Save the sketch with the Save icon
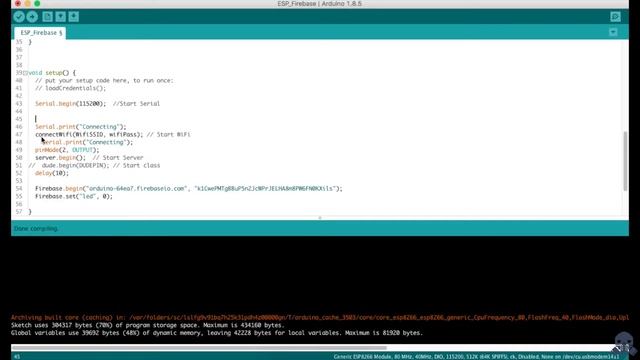The height and width of the screenshot is (360, 640). pyautogui.click(x=73, y=17)
